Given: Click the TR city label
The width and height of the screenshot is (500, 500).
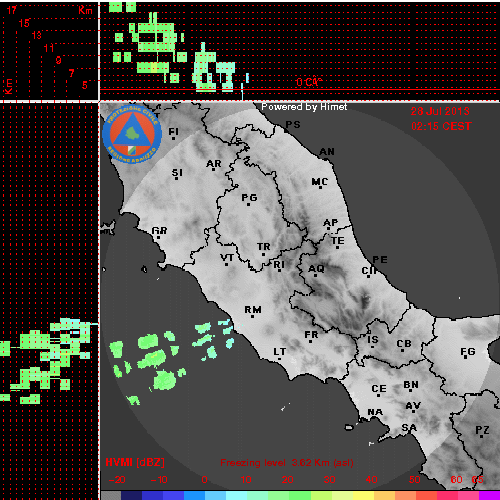Looking at the screenshot, I should (263, 247).
